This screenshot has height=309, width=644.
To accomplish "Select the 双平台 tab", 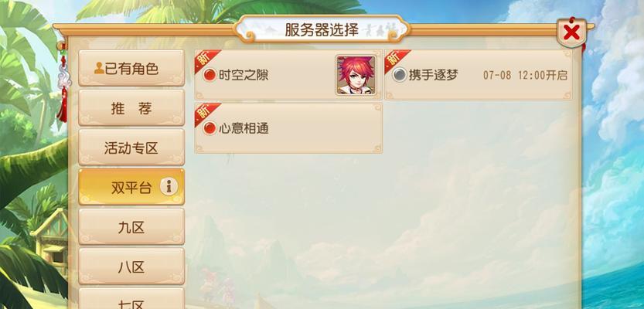I will pos(131,187).
